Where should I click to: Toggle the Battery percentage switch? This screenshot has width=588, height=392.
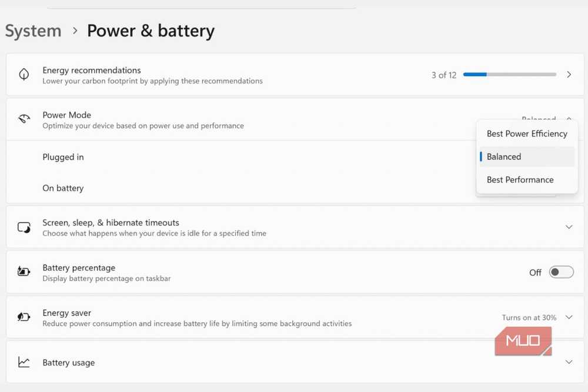pos(562,272)
